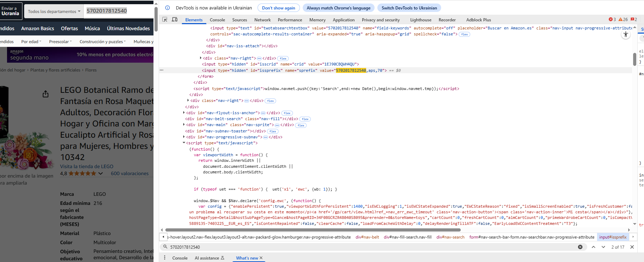Screen dimensions: 644x262
Task: Toggle the flex badge on nav-belt-search
Action: click(x=305, y=119)
